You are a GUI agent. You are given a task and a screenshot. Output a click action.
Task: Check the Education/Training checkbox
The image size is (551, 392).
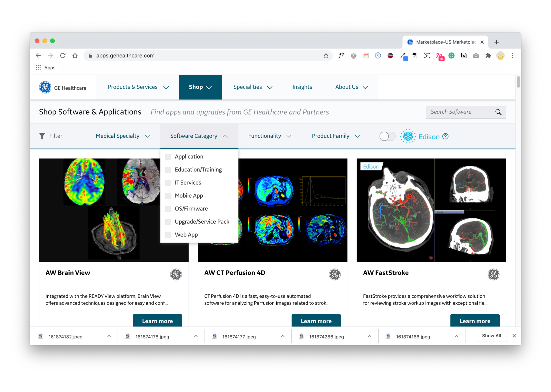[168, 170]
